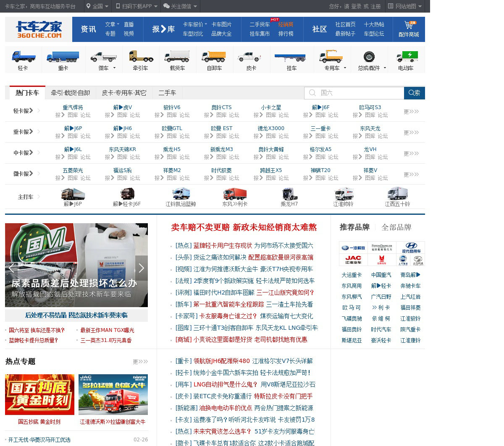Expand more 重卡报价 row models
Viewport: 504px width, 446px height.
pyautogui.click(x=411, y=133)
